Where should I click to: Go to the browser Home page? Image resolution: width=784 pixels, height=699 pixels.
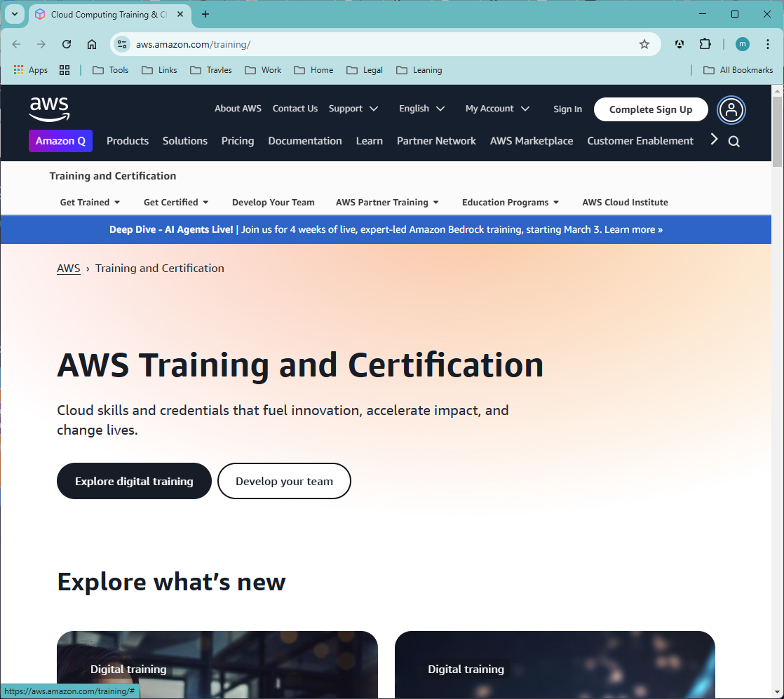coord(92,44)
